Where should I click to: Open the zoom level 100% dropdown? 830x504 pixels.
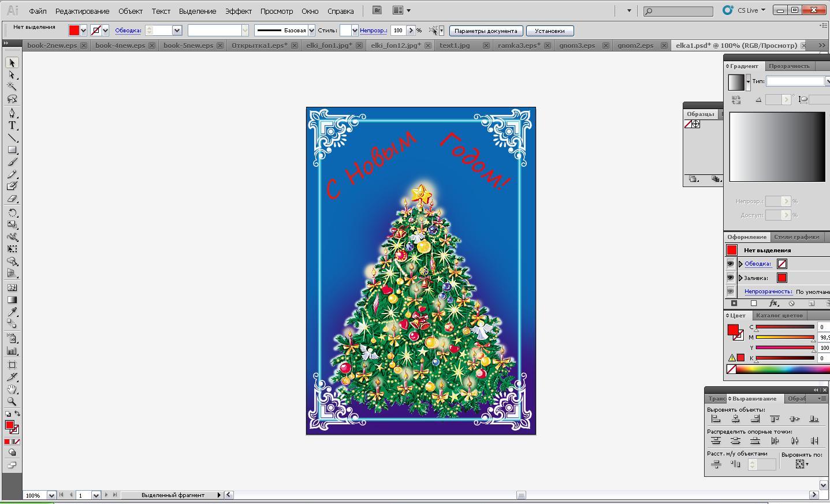pyautogui.click(x=51, y=495)
